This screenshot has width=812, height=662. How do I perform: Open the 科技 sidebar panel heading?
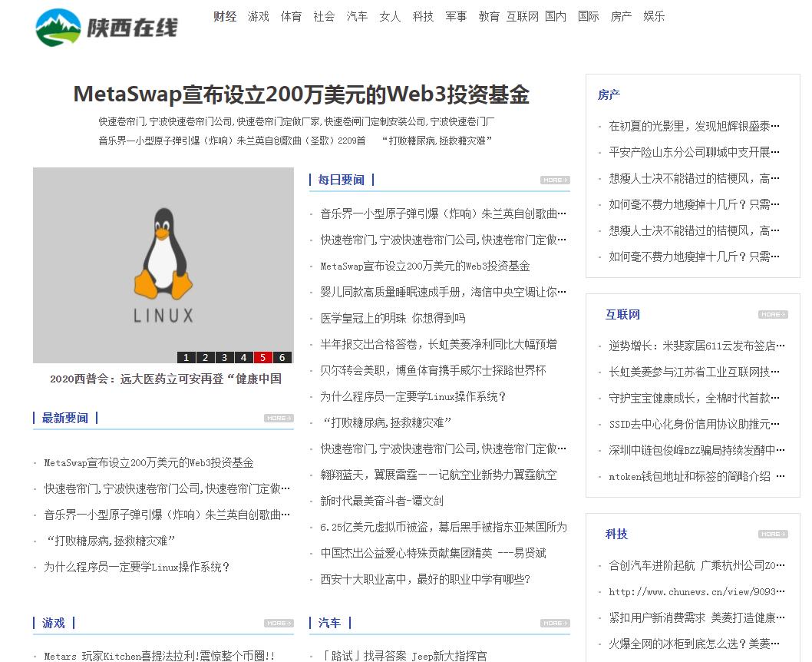(x=617, y=534)
